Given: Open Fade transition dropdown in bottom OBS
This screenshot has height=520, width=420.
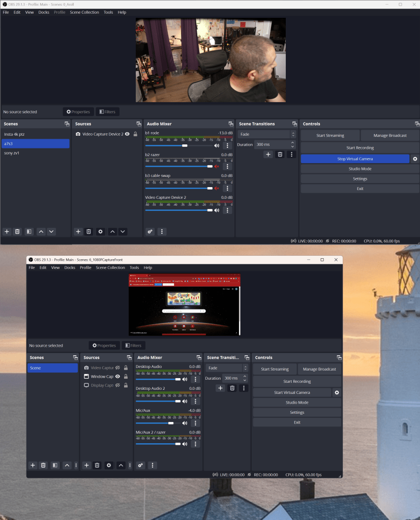Looking at the screenshot, I should [227, 368].
